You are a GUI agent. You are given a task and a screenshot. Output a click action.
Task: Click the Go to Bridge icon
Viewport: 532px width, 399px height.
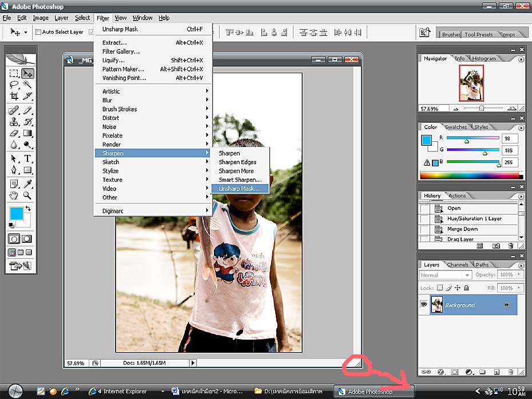click(424, 33)
